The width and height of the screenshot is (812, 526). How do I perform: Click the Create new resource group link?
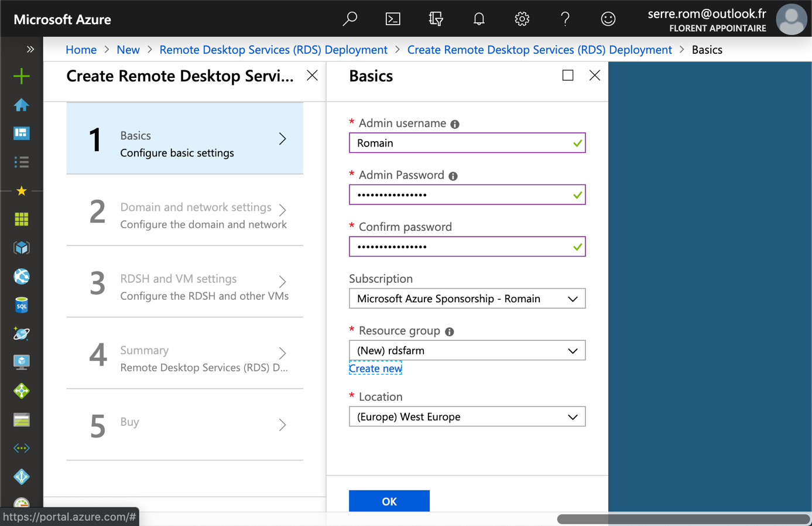375,368
